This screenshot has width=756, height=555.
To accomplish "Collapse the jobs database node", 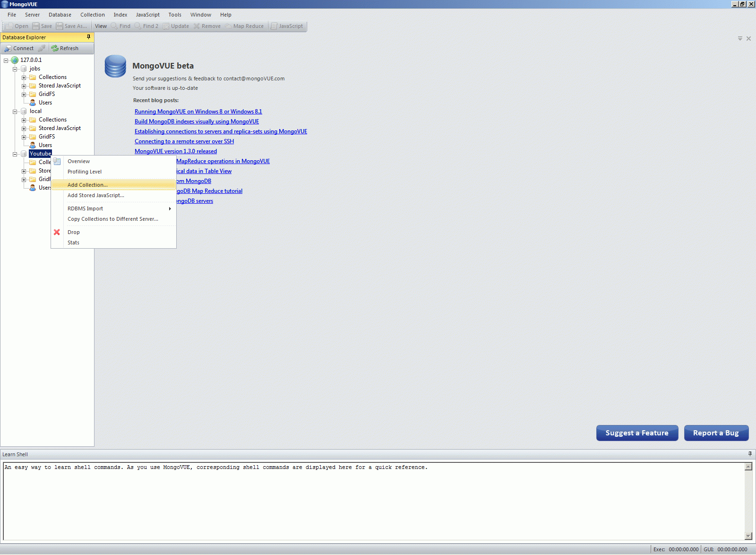I will pos(15,69).
